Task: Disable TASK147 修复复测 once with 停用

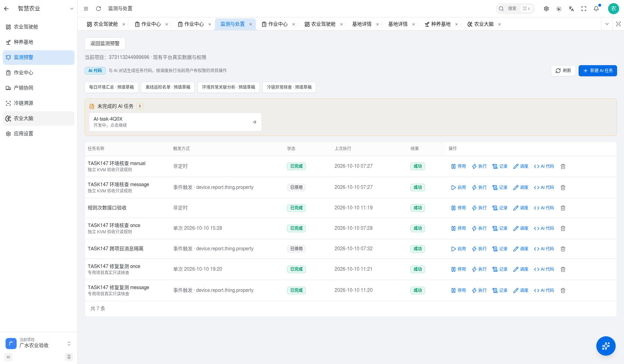Action: (x=459, y=269)
